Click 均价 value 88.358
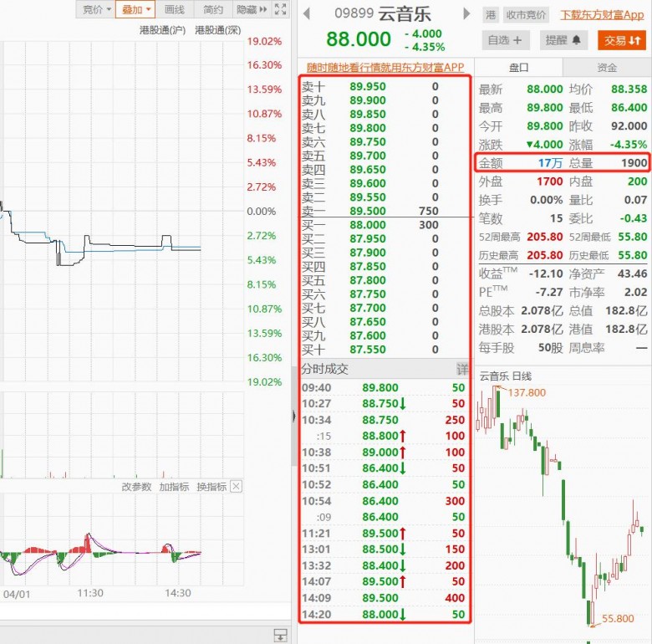The width and height of the screenshot is (652, 644). click(629, 89)
